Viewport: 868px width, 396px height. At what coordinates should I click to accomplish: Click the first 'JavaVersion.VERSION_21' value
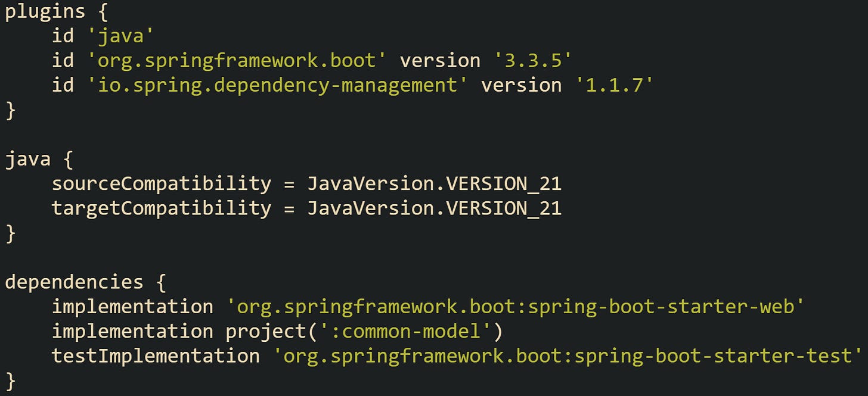433,183
